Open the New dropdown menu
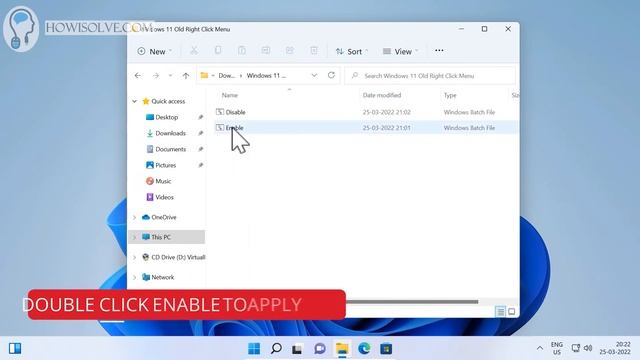640x360 pixels. (155, 51)
